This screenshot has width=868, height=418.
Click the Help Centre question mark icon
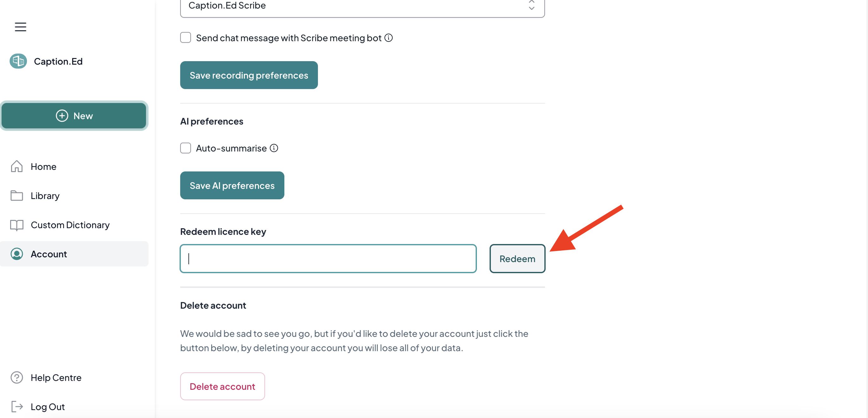pyautogui.click(x=16, y=377)
